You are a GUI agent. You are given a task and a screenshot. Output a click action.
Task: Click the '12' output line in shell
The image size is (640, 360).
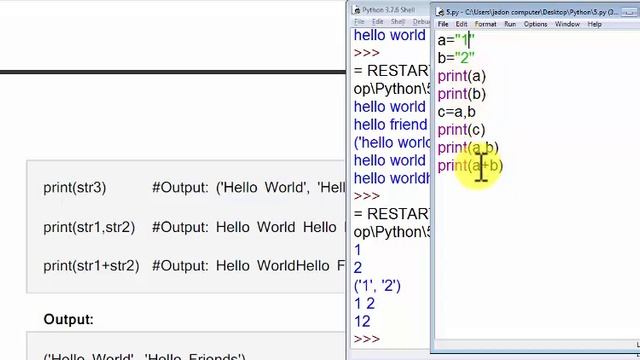pyautogui.click(x=362, y=322)
